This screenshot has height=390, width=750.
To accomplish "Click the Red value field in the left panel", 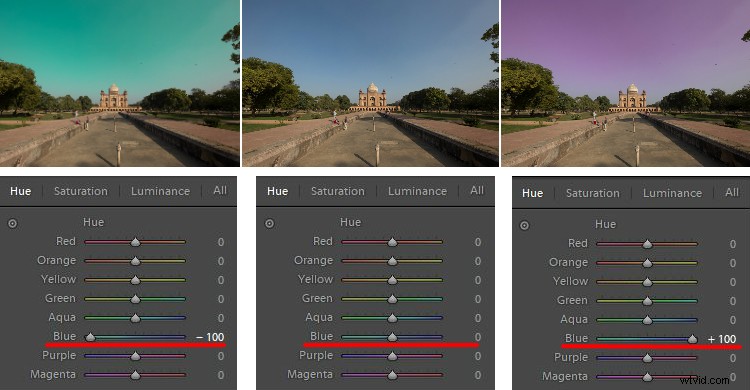I will point(221,242).
